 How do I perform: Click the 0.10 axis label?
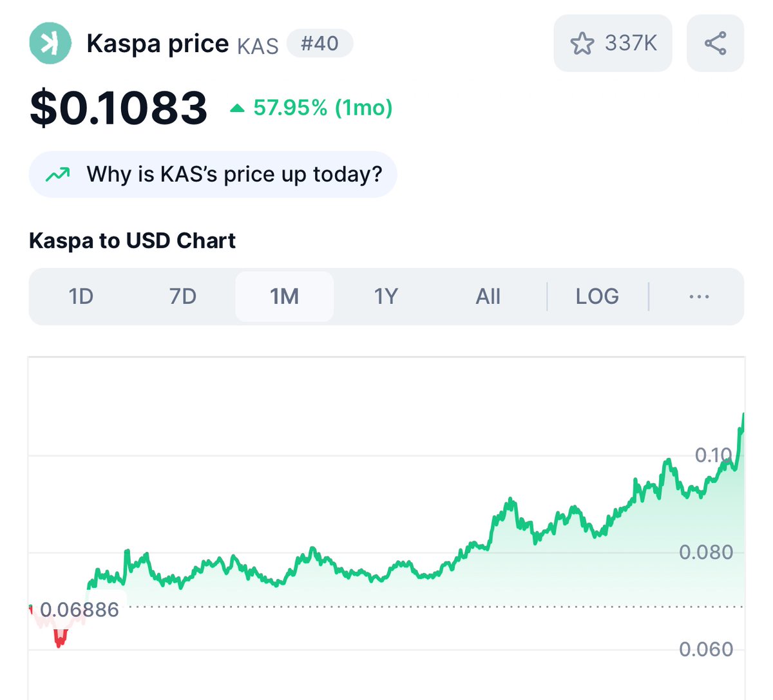714,455
